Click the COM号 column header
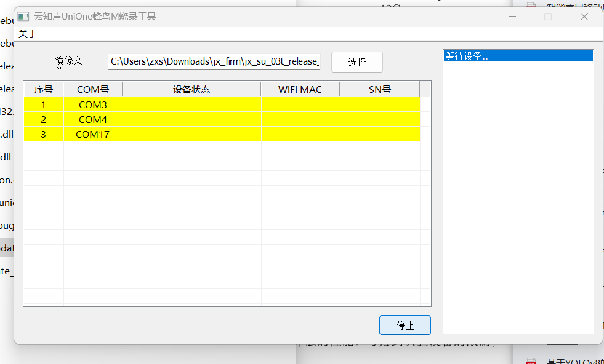This screenshot has width=604, height=364. point(92,89)
